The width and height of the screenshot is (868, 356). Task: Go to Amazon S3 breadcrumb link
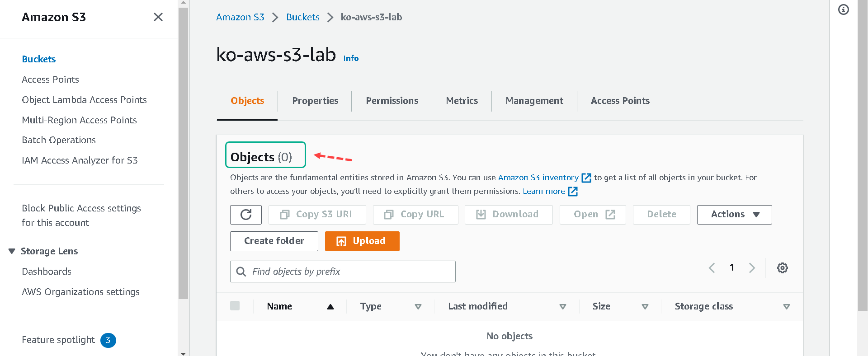pyautogui.click(x=240, y=17)
